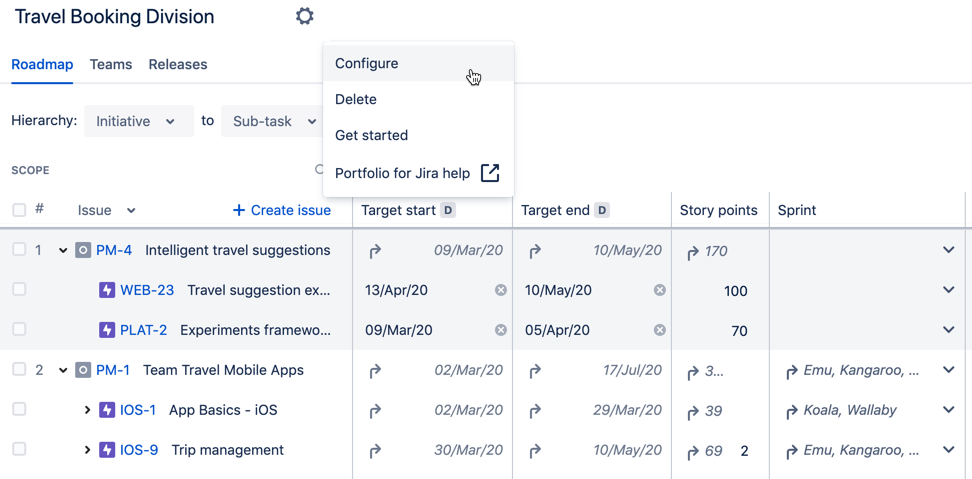Switch to the Roadmap tab

point(42,64)
